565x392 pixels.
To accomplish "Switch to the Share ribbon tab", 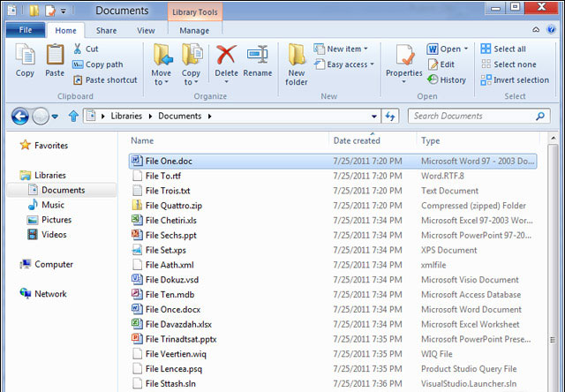I will [106, 31].
